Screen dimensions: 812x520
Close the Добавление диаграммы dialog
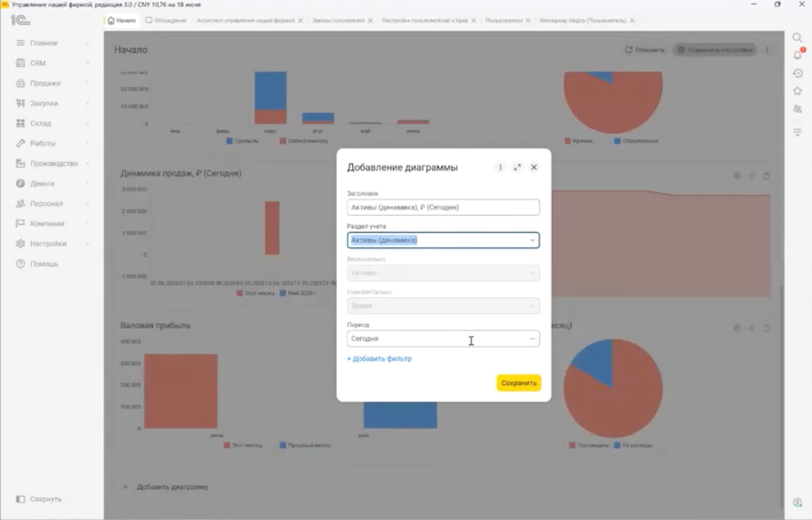click(x=534, y=167)
